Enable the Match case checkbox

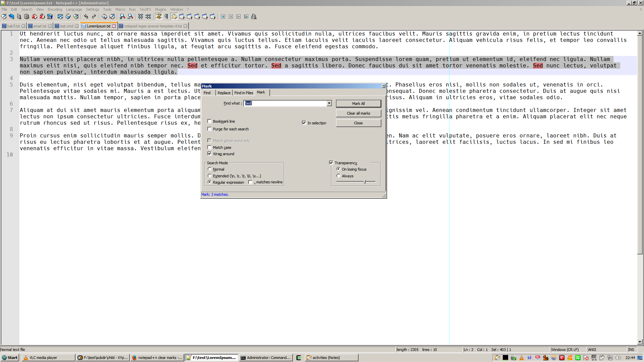click(x=209, y=147)
